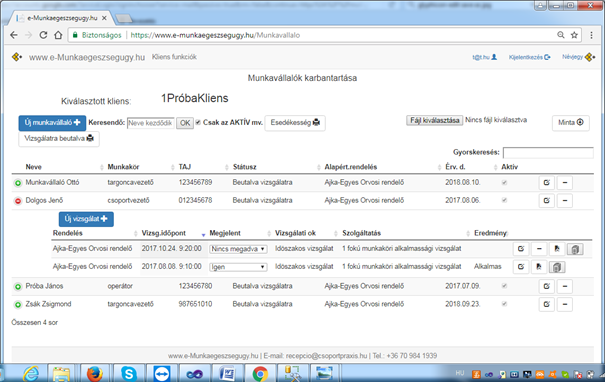This screenshot has height=382, width=605.
Task: Delete the 2017.10.24. 9:20:00 examination
Action: [539, 249]
